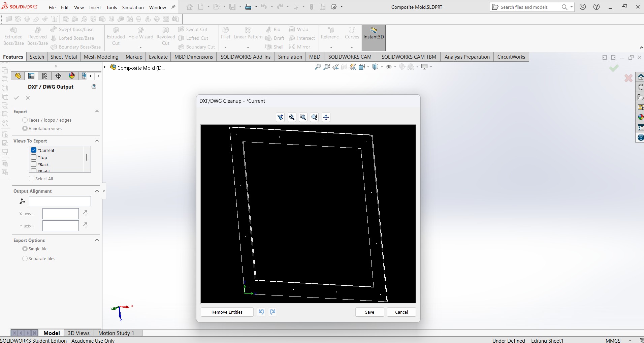Viewport: 644px width, 343px height.
Task: Click the green confirmation corner checkmark
Action: tap(614, 68)
